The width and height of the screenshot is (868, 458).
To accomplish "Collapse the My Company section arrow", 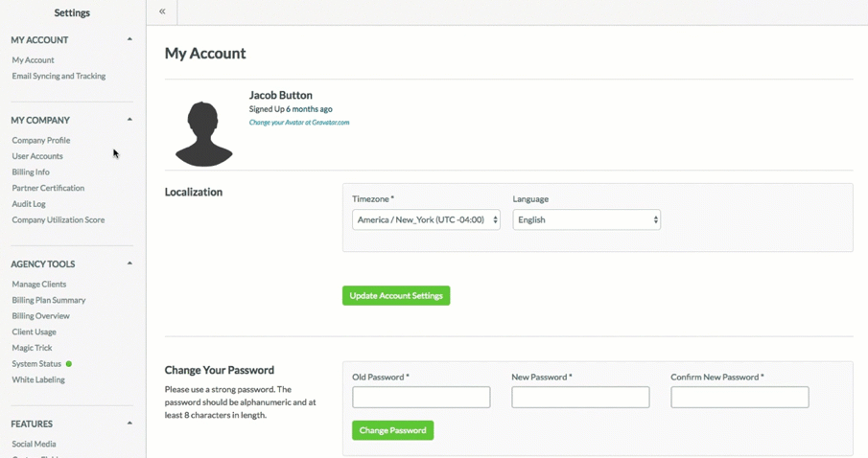I will pos(129,120).
